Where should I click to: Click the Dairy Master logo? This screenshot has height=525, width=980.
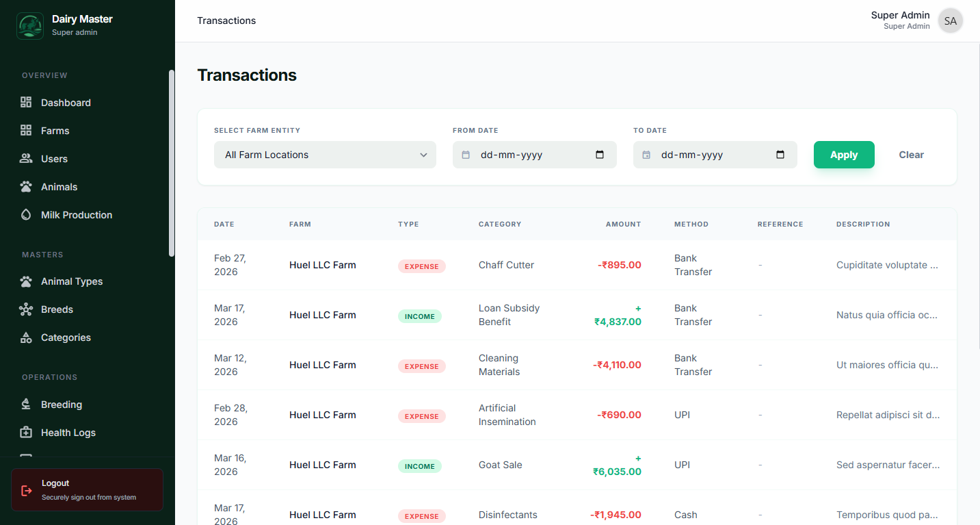(x=29, y=25)
